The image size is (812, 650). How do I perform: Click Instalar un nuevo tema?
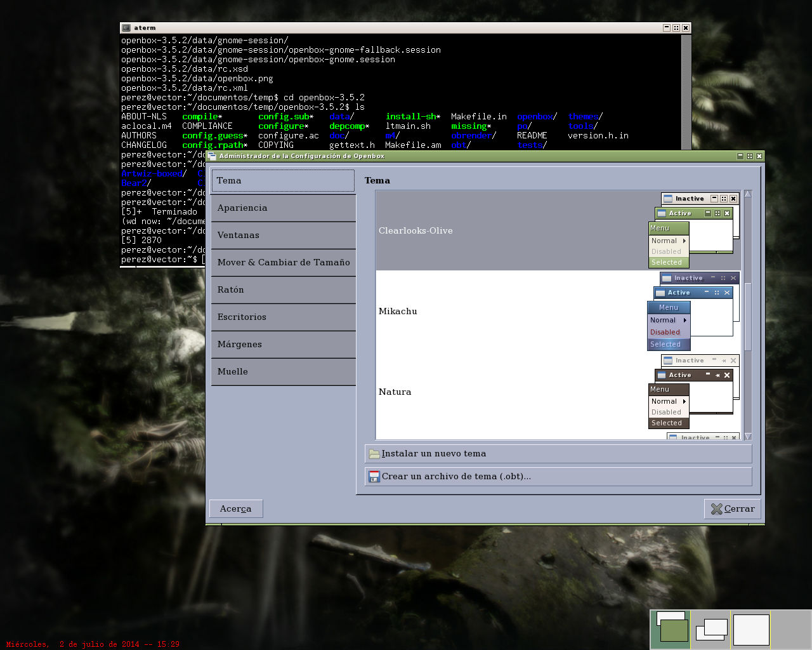click(558, 454)
